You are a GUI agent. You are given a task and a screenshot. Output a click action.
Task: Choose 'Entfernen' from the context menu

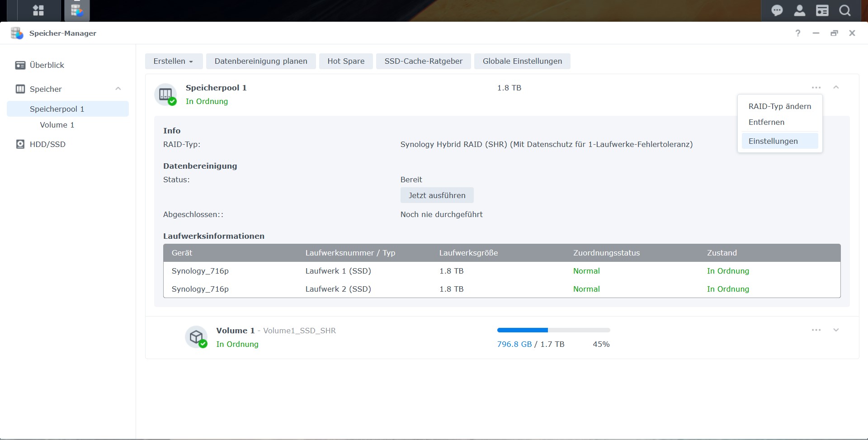[780, 122]
